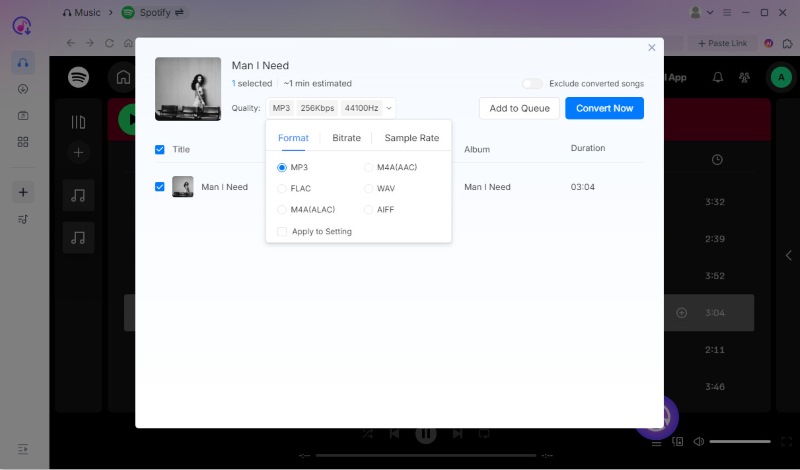Uncheck the Man I Need track checkbox

click(160, 187)
